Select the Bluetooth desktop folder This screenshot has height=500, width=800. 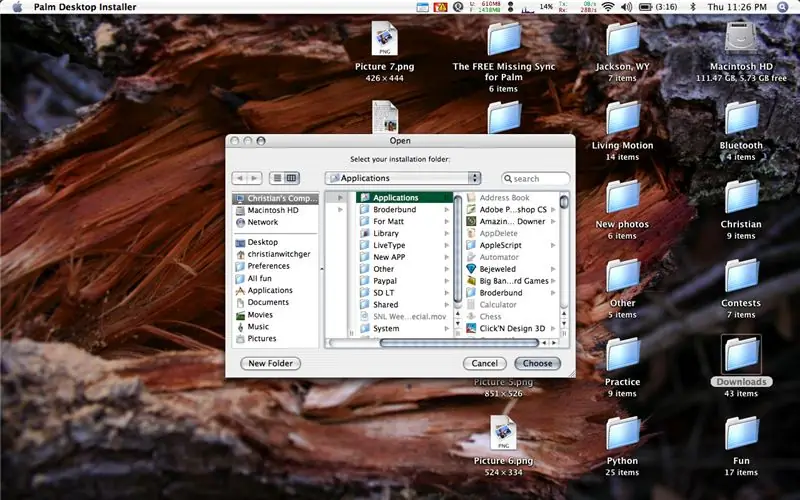[741, 118]
